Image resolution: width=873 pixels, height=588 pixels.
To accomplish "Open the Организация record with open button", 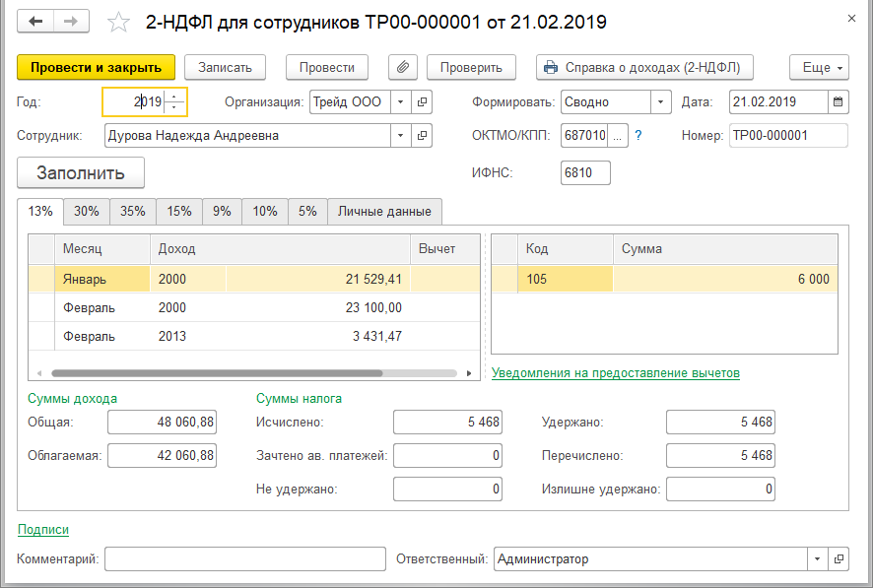I will (x=423, y=101).
